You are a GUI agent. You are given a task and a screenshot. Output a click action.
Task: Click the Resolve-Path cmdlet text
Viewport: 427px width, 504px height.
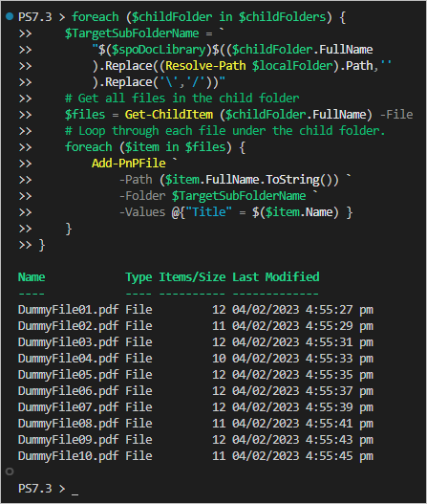coord(205,66)
